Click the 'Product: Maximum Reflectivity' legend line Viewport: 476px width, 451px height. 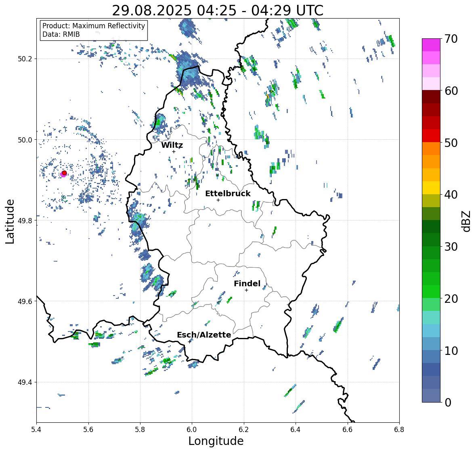(x=94, y=26)
